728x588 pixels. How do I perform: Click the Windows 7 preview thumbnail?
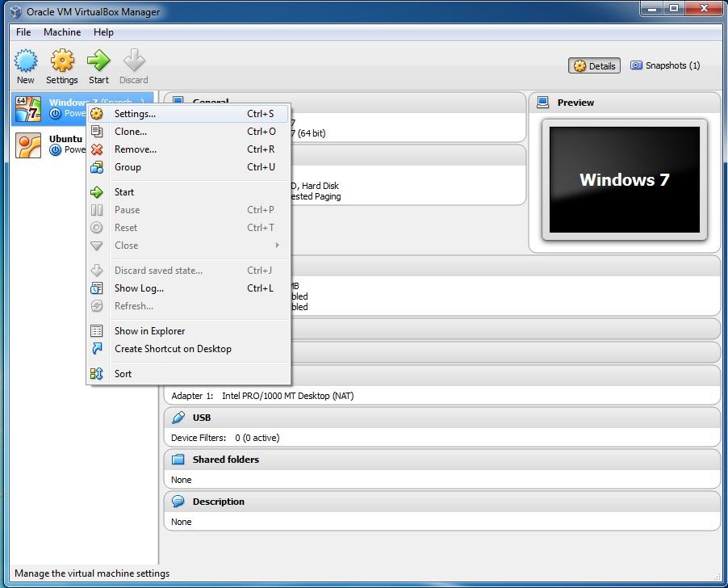coord(624,178)
